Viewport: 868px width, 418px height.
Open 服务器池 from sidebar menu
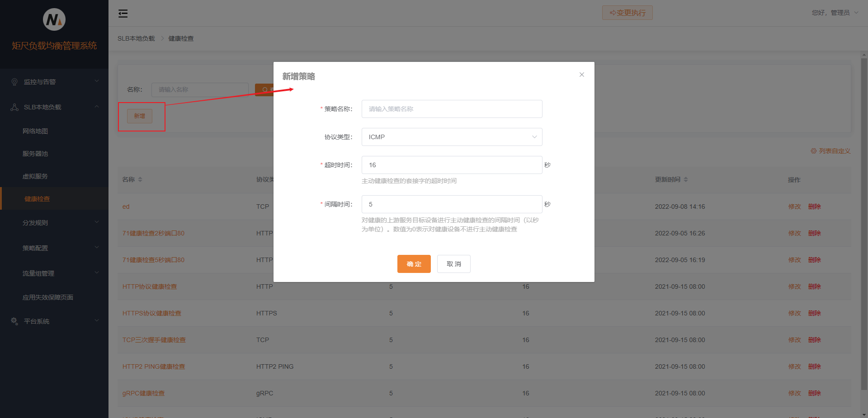tap(35, 154)
